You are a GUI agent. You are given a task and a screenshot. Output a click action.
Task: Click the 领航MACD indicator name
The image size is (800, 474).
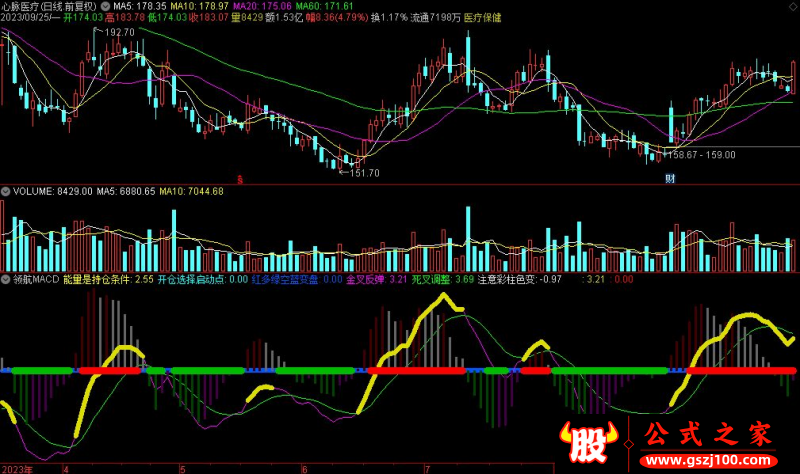click(x=36, y=280)
